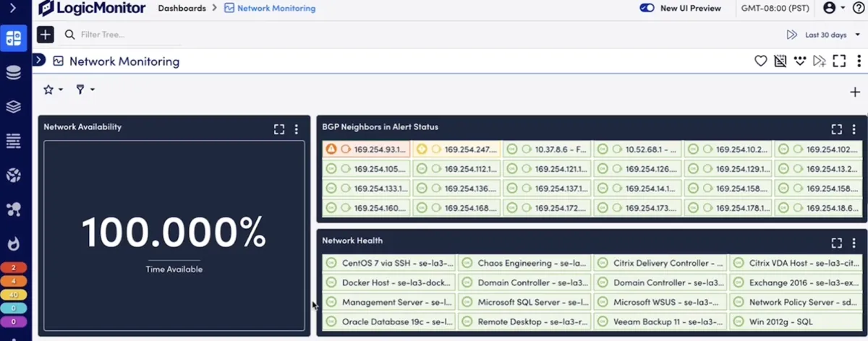Click Network Monitoring breadcrumb link
This screenshot has width=868, height=341.
(x=270, y=9)
